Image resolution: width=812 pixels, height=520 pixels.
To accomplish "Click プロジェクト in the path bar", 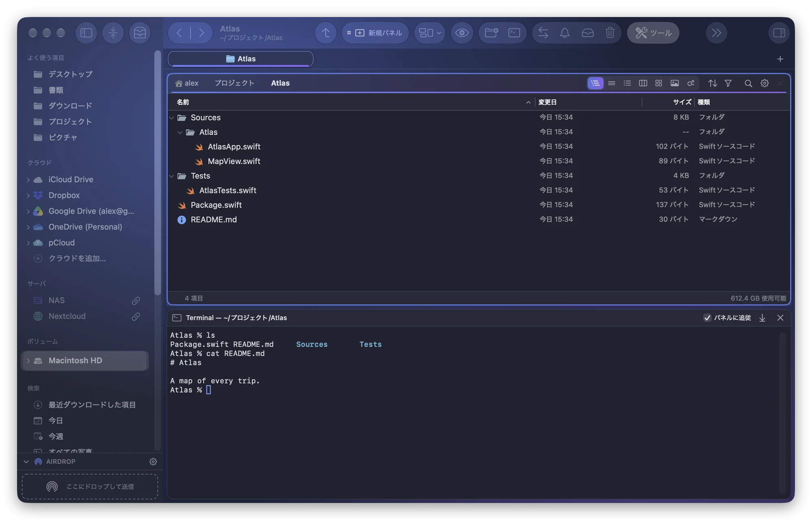I will tap(234, 83).
